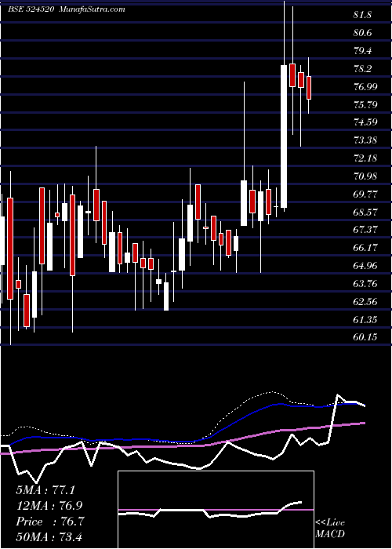Viewport: 392px width, 549px height.
Task: Select the 75.79 price axis label
Action: (365, 104)
